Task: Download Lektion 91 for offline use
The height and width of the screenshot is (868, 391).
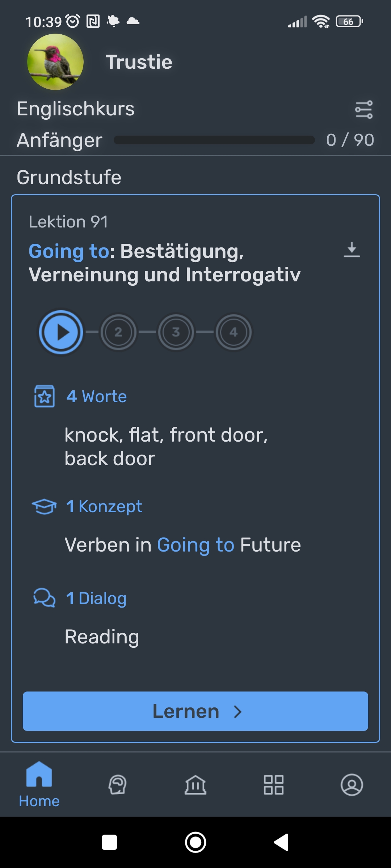Action: click(x=352, y=250)
